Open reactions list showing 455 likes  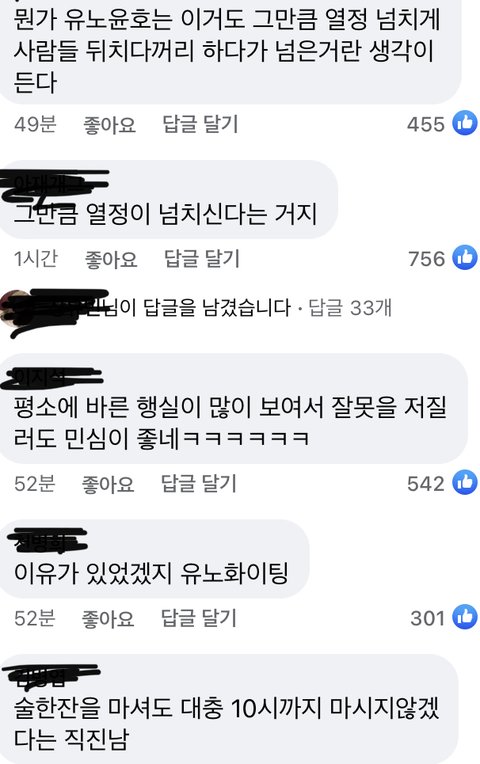point(425,124)
